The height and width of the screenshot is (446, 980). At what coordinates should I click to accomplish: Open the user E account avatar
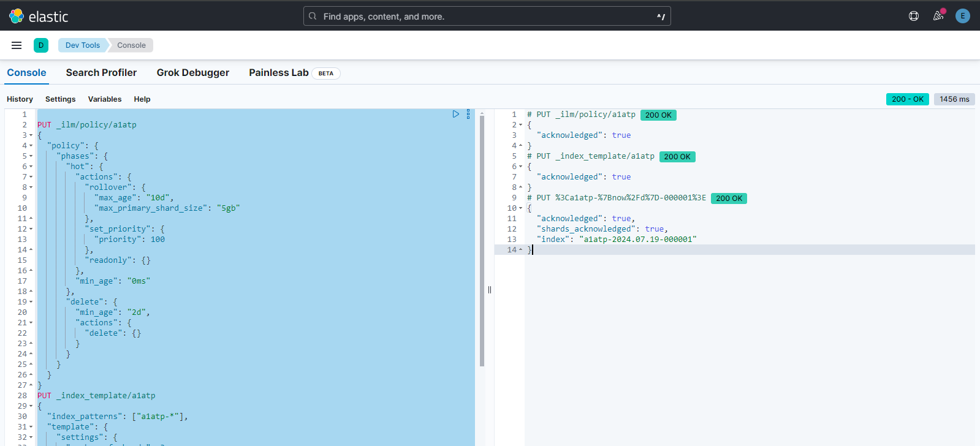[x=962, y=16]
